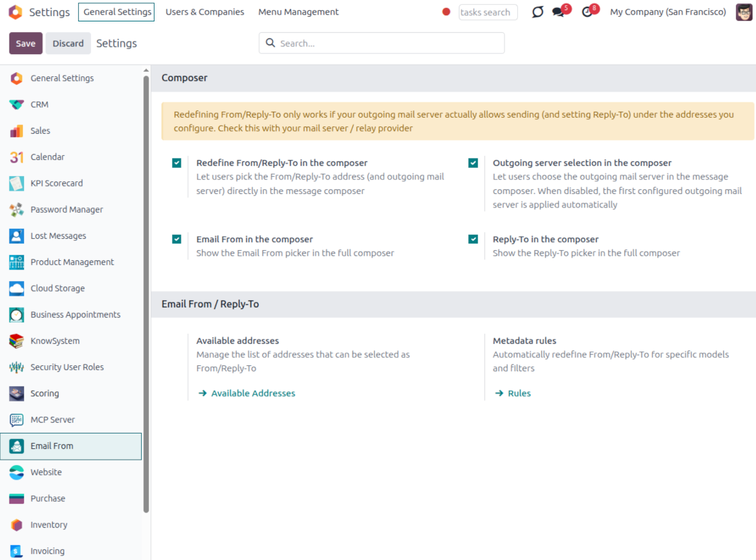
Task: Open the Calendar 31 icon
Action: click(17, 157)
